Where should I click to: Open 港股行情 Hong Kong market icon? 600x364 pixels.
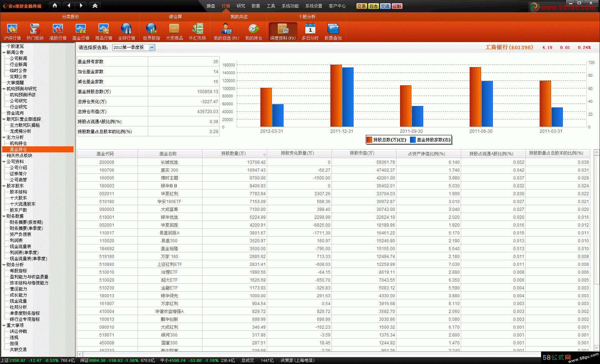click(x=58, y=31)
